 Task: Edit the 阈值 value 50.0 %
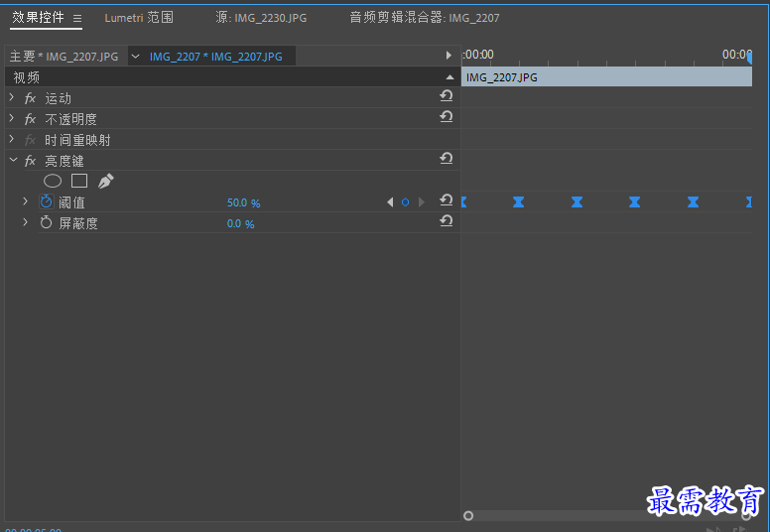[243, 202]
